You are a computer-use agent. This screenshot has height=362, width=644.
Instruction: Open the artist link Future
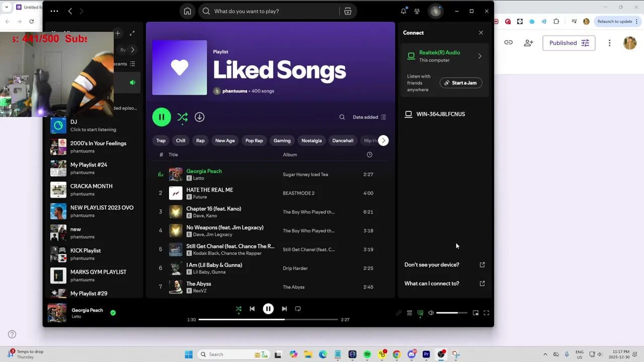[x=200, y=197]
